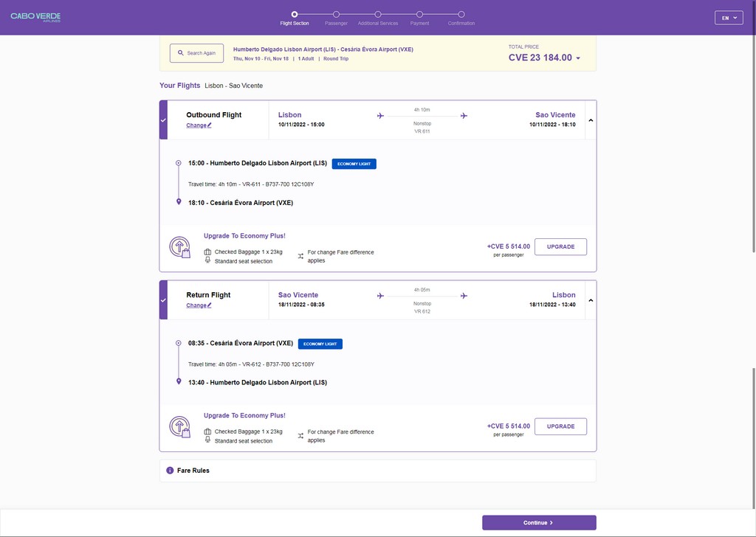Click origin circle marker at 08:35 Cesária Évora

coord(179,343)
